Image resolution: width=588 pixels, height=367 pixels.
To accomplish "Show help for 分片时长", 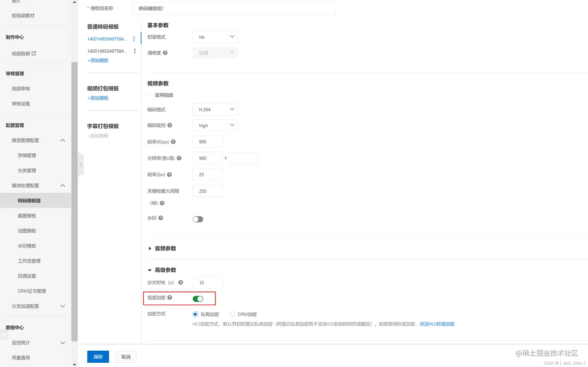I will pyautogui.click(x=180, y=283).
